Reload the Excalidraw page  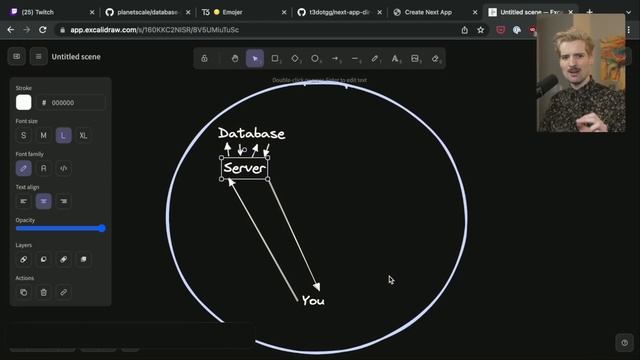(42, 30)
